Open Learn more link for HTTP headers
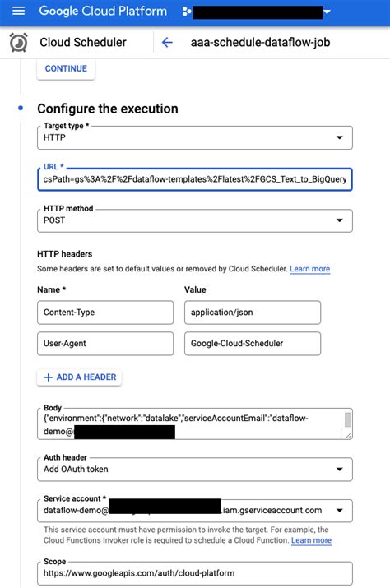Screen dimensions: 390x588 point(309,269)
